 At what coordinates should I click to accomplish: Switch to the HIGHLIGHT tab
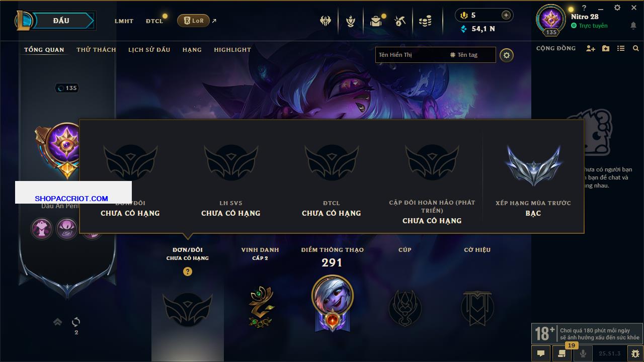(x=232, y=50)
